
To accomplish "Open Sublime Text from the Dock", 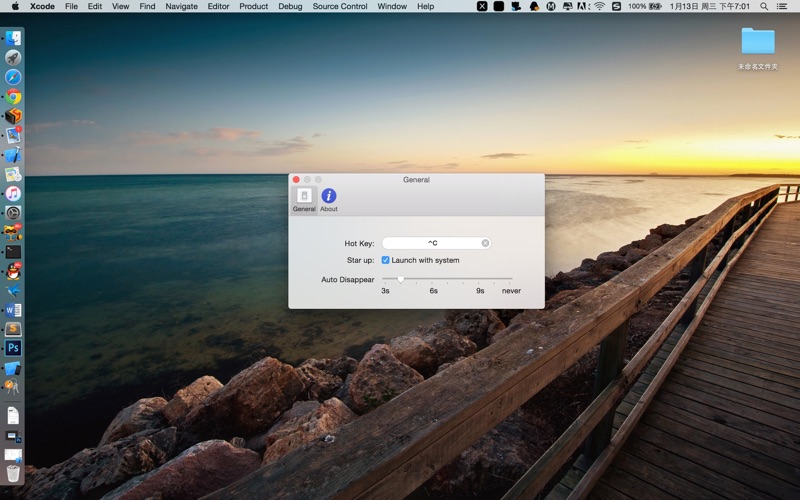I will point(13,329).
